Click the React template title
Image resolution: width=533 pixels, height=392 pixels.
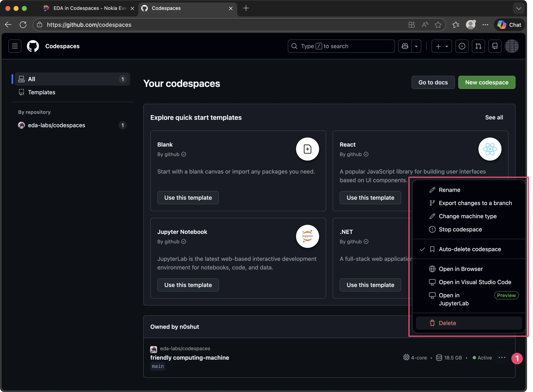click(347, 145)
